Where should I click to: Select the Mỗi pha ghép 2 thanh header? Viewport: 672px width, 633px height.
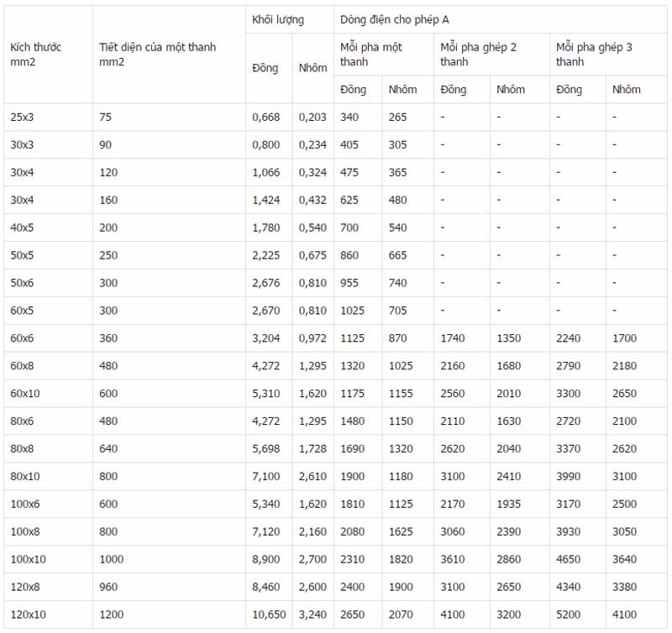[x=479, y=55]
